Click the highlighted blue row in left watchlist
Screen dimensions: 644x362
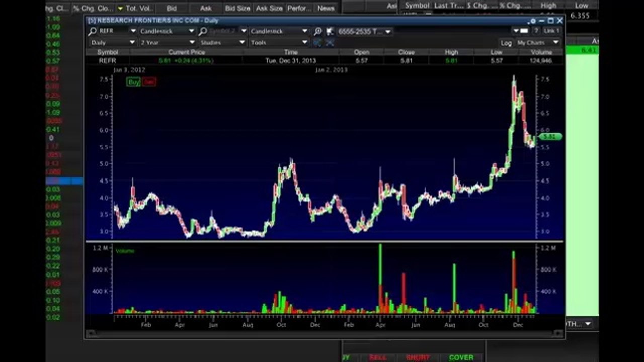click(x=64, y=180)
